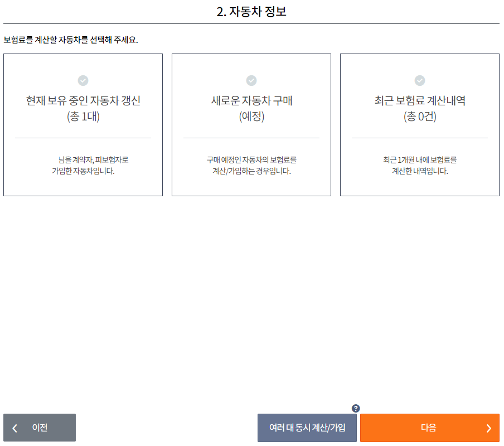Click the '(총 1대)' count text
This screenshot has width=504, height=446.
83,117
